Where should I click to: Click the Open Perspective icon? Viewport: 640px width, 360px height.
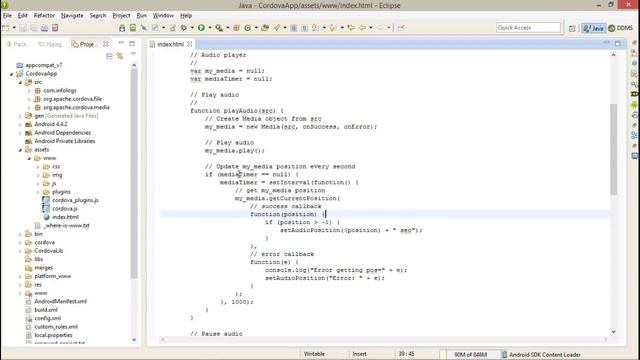point(572,28)
